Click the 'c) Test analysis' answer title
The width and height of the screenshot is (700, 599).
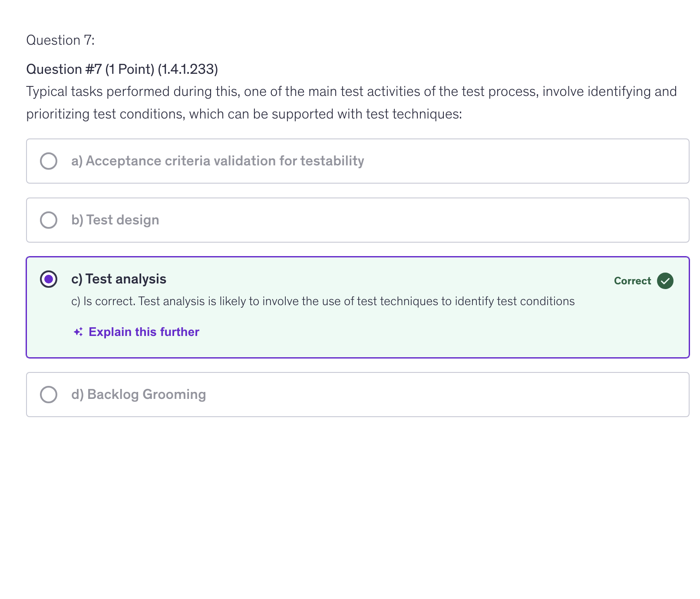119,279
